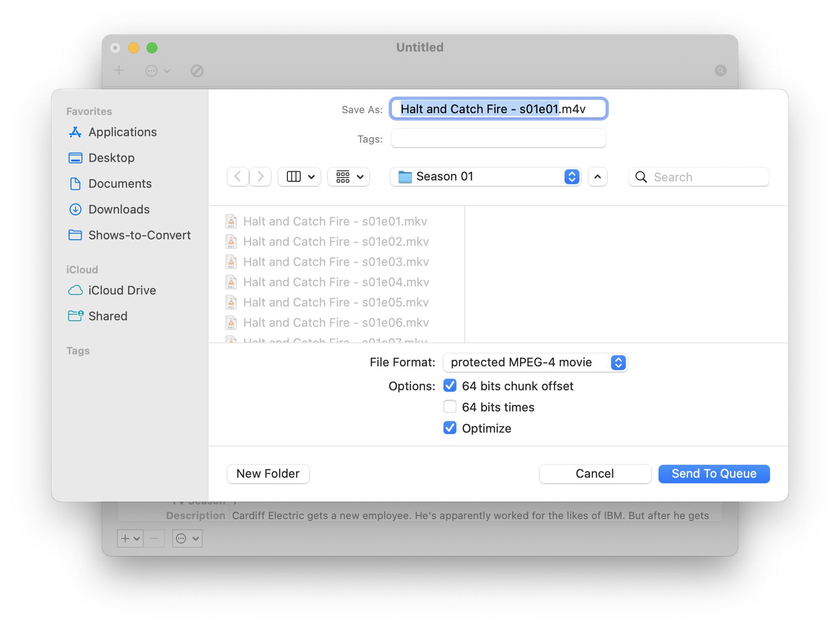Image resolution: width=840 pixels, height=624 pixels.
Task: Open iCloud Drive from the sidebar
Action: (x=122, y=290)
